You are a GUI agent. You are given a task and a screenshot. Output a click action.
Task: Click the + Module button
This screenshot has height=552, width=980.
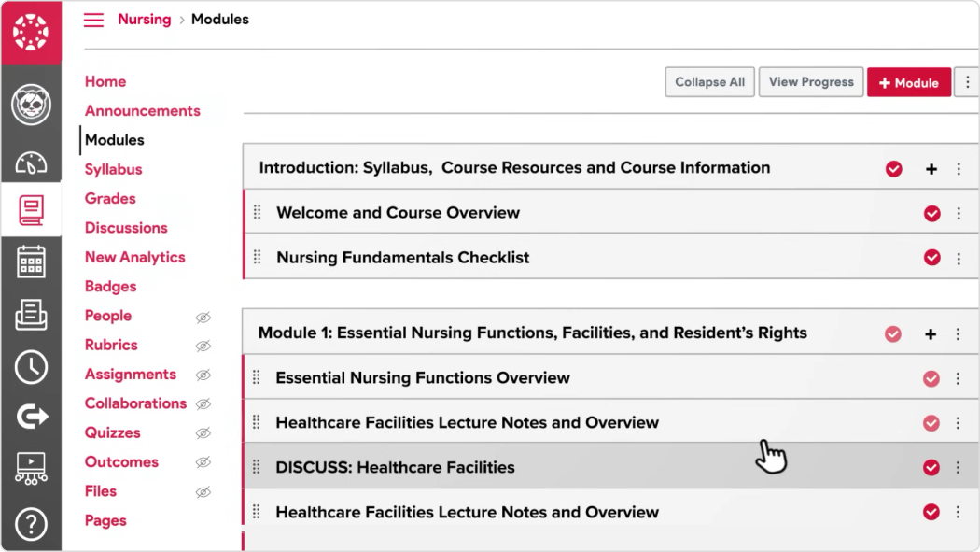(x=909, y=82)
